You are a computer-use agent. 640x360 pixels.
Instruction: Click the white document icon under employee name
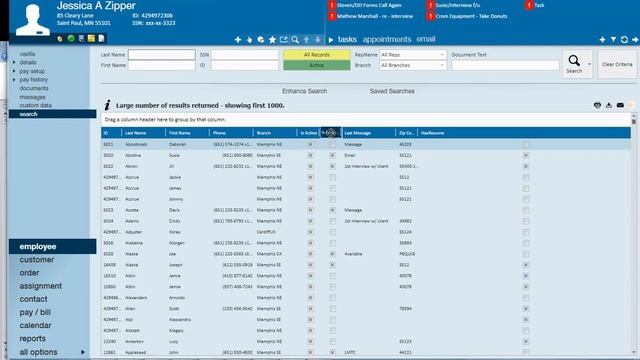[101, 38]
